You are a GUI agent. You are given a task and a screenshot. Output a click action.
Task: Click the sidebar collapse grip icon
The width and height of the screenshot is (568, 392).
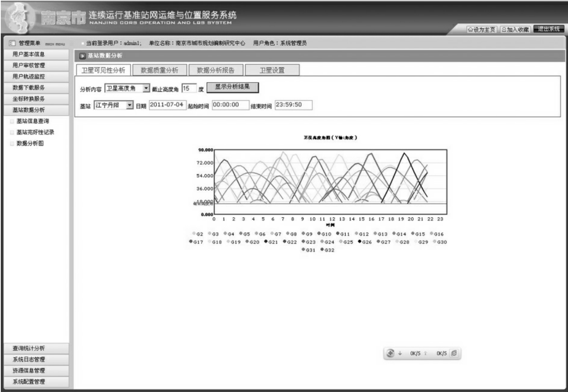71,43
